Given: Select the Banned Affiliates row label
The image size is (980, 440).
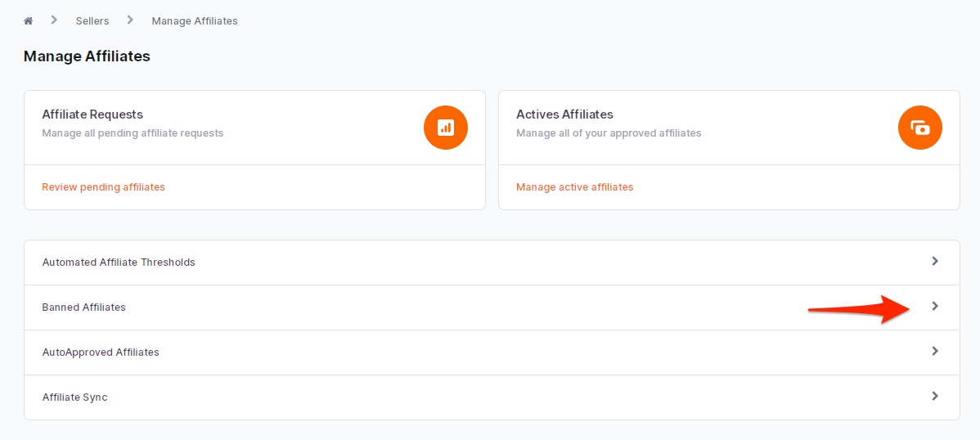Looking at the screenshot, I should click(83, 308).
